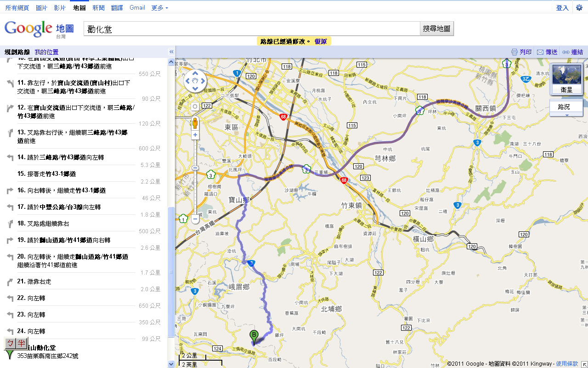This screenshot has height=368, width=588.
Task: Click the pan left arrow on map control
Action: (187, 82)
